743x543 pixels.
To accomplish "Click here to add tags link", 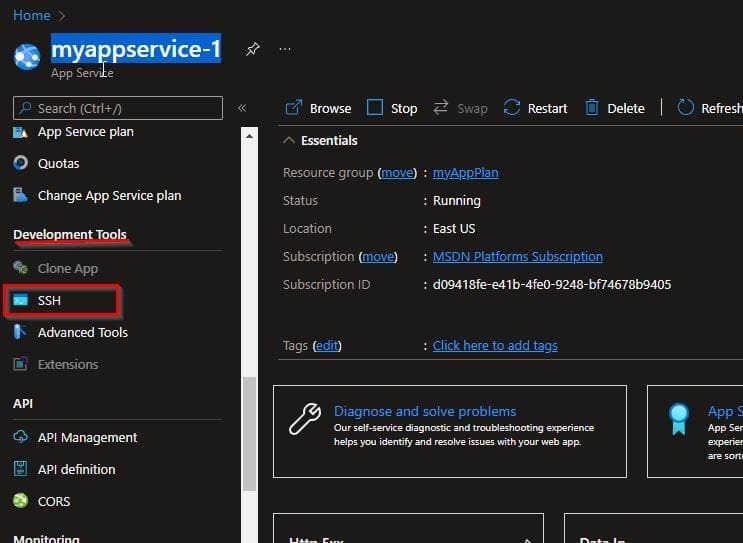I will point(495,346).
